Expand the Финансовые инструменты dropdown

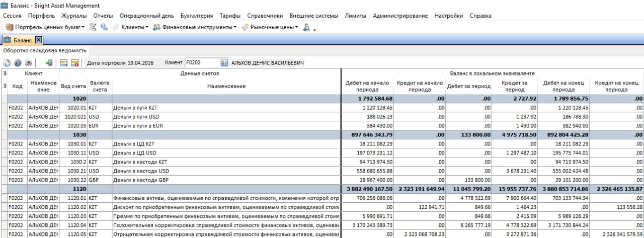[235, 27]
